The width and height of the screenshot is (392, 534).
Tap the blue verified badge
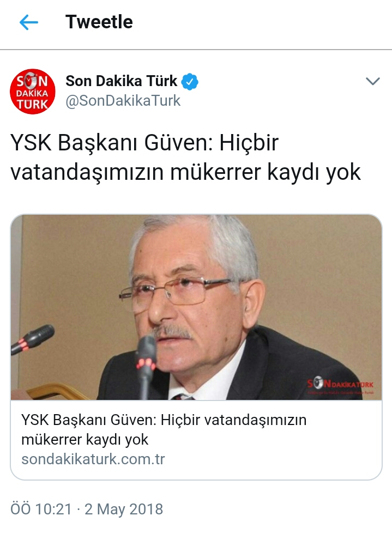(x=190, y=82)
